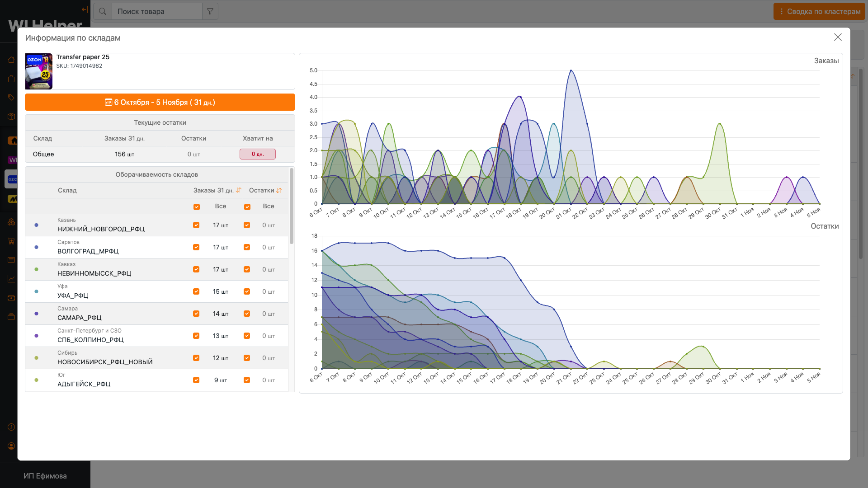
Task: Click the home icon in left sidebar
Action: coord(11,60)
